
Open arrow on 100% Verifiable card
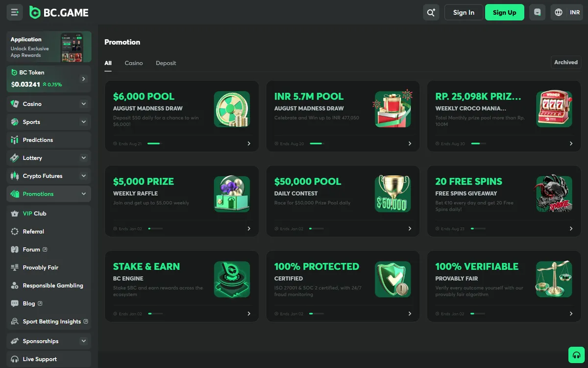point(571,314)
